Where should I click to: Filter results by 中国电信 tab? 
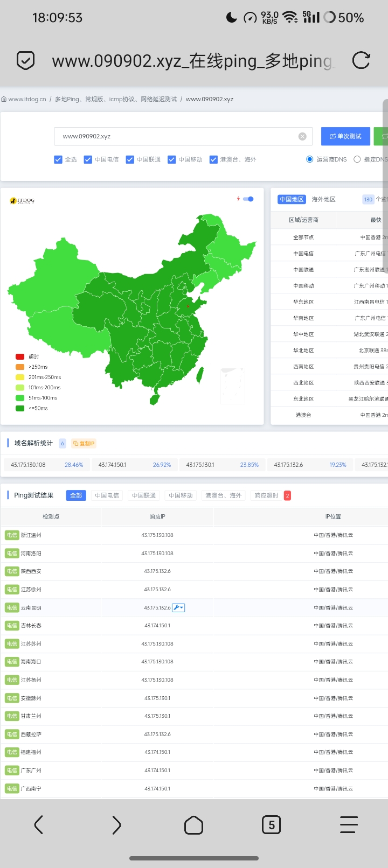click(x=107, y=495)
